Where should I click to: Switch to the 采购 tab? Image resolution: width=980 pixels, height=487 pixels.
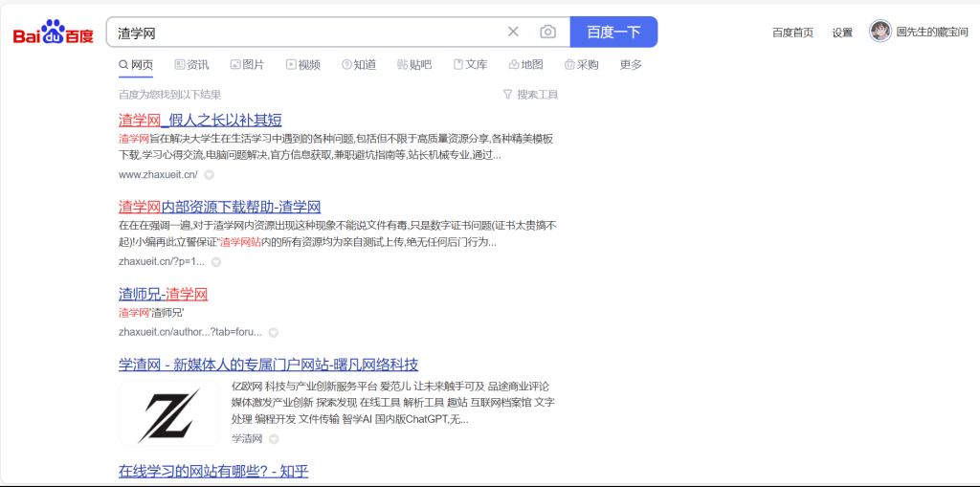581,64
